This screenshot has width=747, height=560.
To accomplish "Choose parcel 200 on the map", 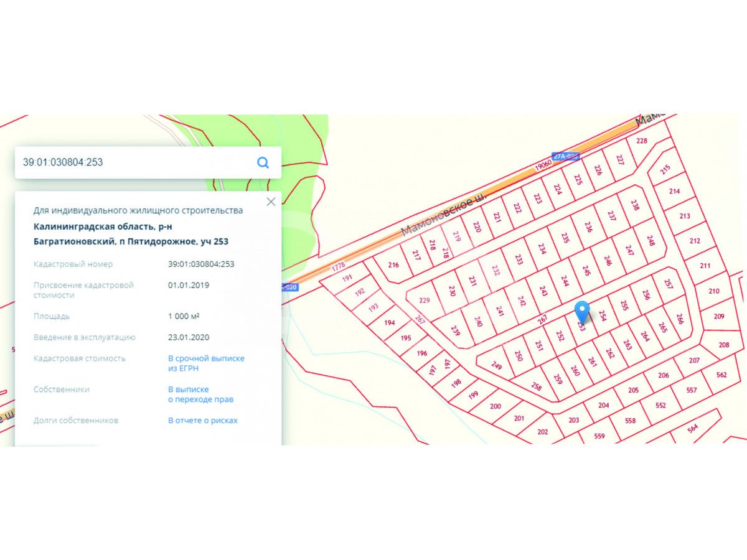I will point(496,407).
